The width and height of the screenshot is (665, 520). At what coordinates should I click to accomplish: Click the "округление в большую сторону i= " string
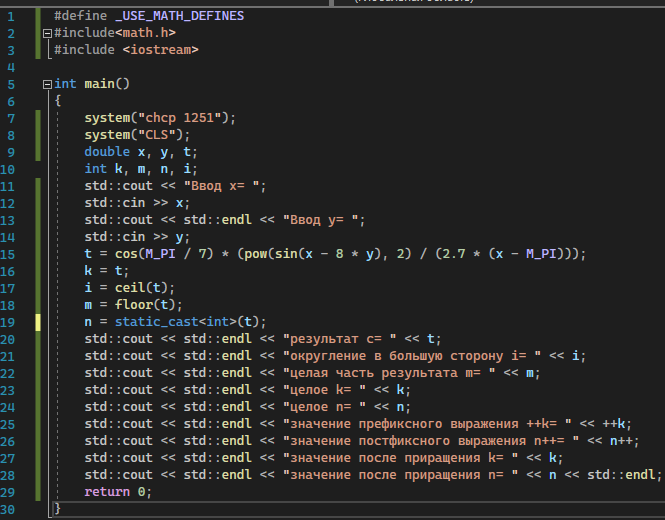412,356
